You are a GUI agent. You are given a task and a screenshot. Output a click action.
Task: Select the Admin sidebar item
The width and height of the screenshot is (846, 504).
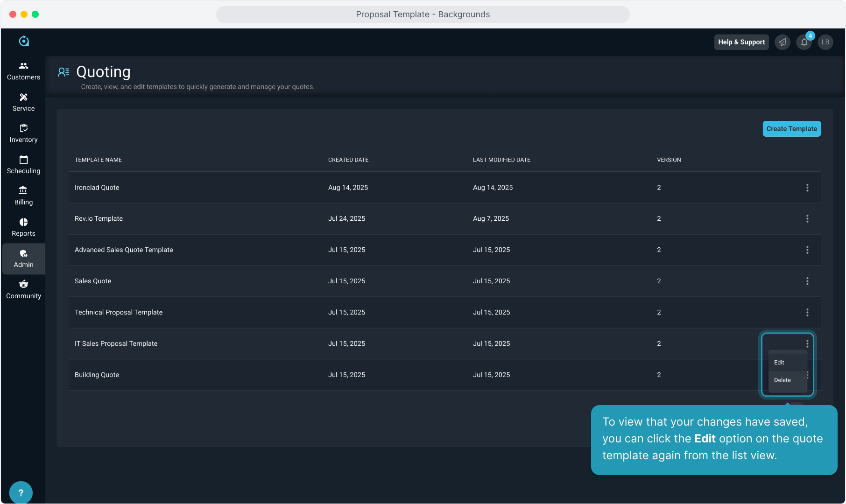coord(23,259)
